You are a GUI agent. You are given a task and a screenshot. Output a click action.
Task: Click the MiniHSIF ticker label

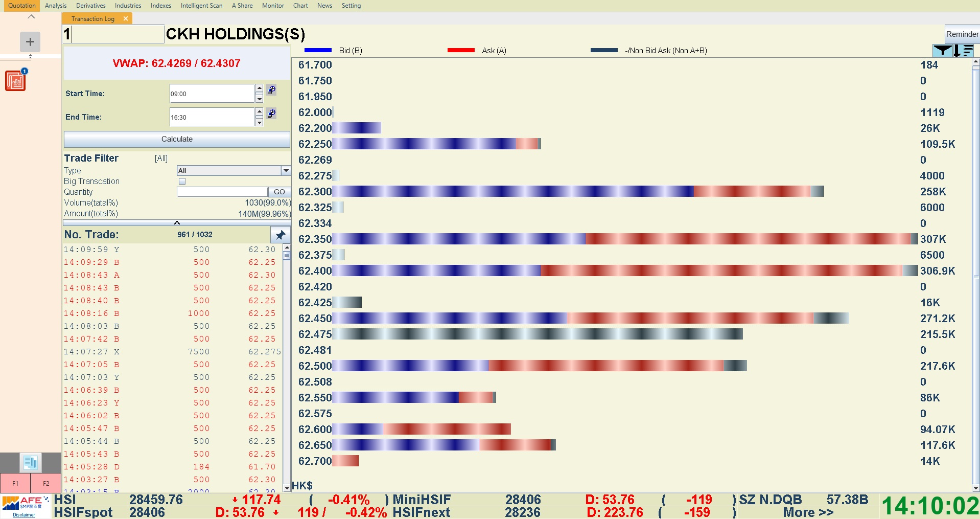pos(422,500)
